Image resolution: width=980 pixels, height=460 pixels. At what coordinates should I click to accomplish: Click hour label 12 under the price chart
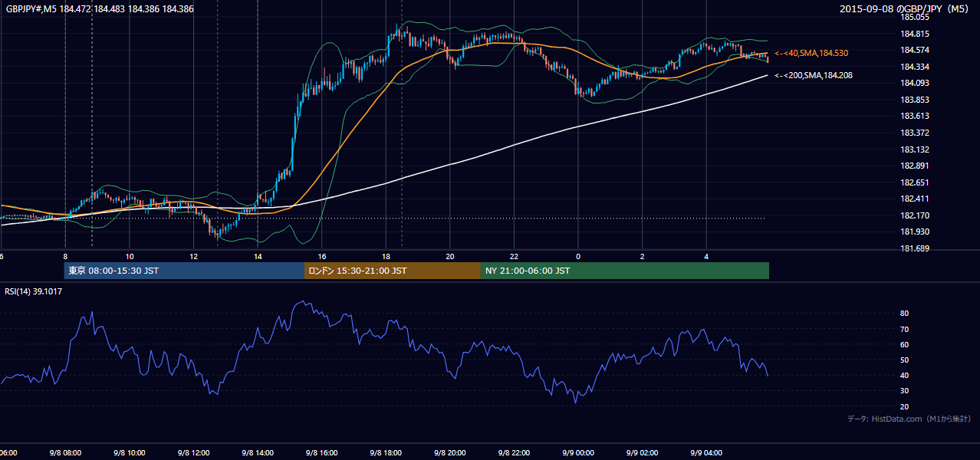tap(193, 256)
